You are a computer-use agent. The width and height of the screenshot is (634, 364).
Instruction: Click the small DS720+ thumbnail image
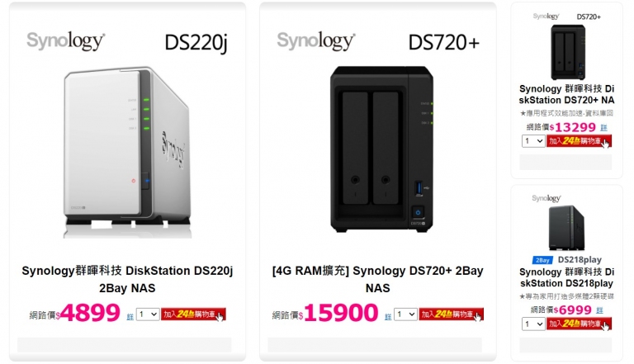568,52
